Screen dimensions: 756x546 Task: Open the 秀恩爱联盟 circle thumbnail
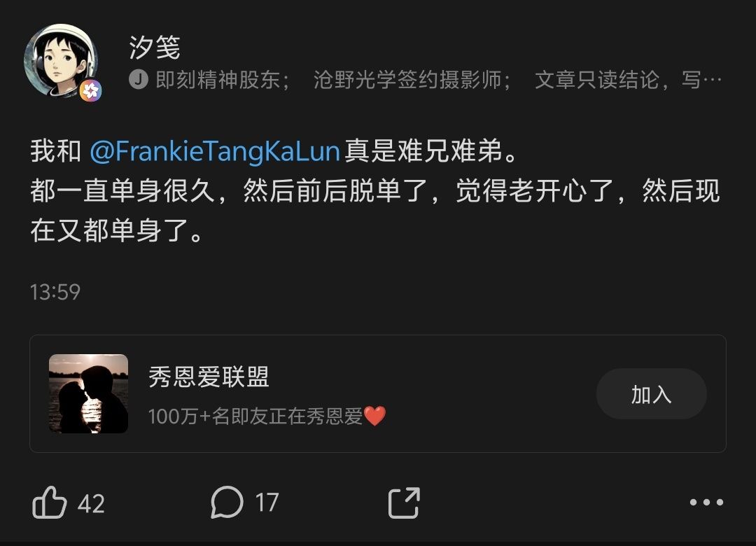click(88, 393)
